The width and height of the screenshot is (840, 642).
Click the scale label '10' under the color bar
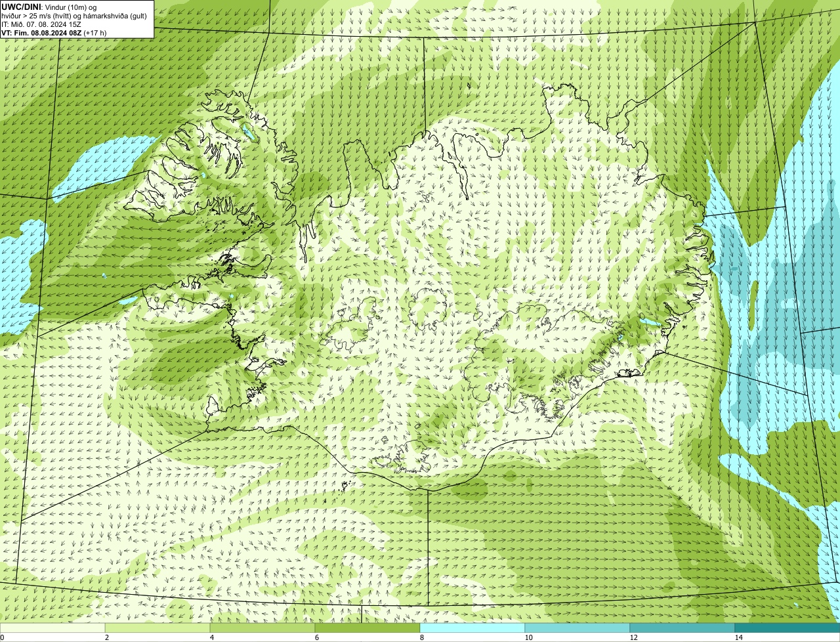[528, 637]
